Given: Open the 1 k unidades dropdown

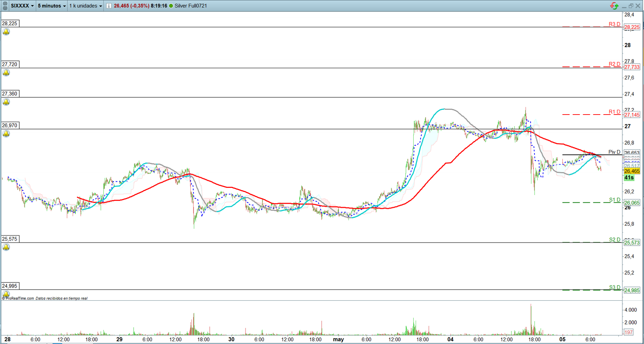Looking at the screenshot, I should pyautogui.click(x=85, y=6).
